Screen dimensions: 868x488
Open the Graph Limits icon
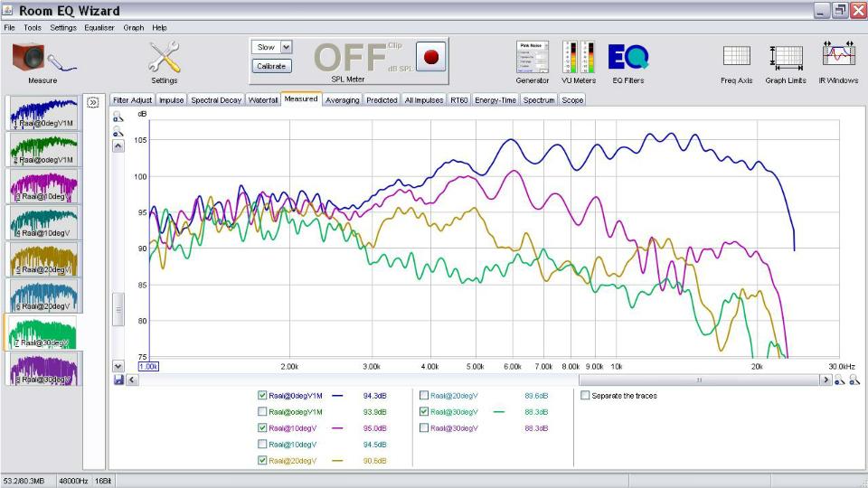[786, 57]
